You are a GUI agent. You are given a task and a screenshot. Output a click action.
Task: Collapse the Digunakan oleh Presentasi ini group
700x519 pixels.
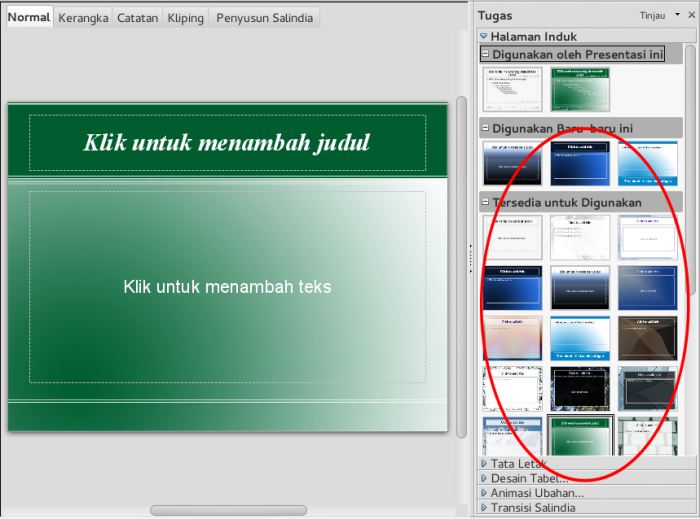485,54
